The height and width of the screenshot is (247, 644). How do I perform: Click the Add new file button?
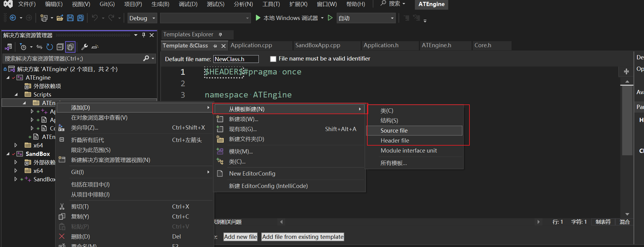pos(240,237)
